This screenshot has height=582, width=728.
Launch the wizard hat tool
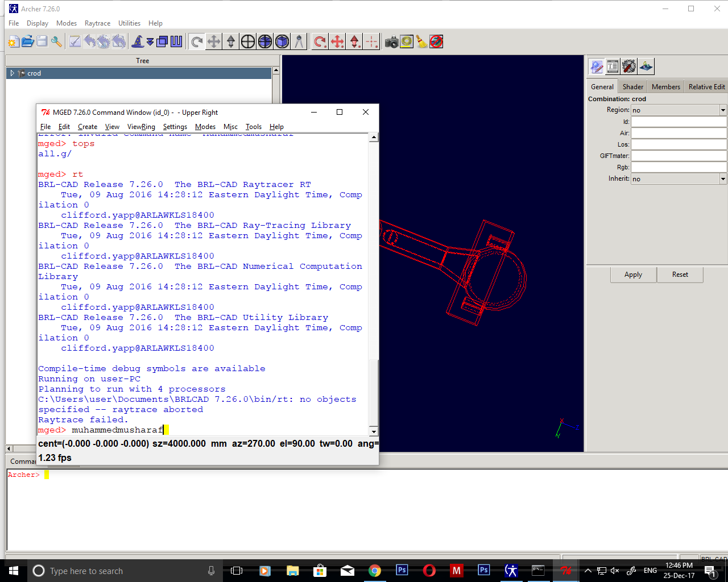[138, 41]
